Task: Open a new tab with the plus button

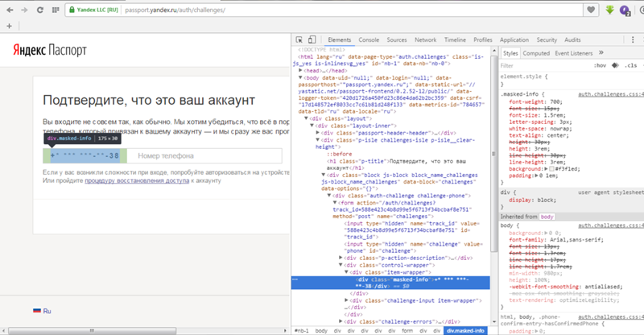Action: click(9, 26)
